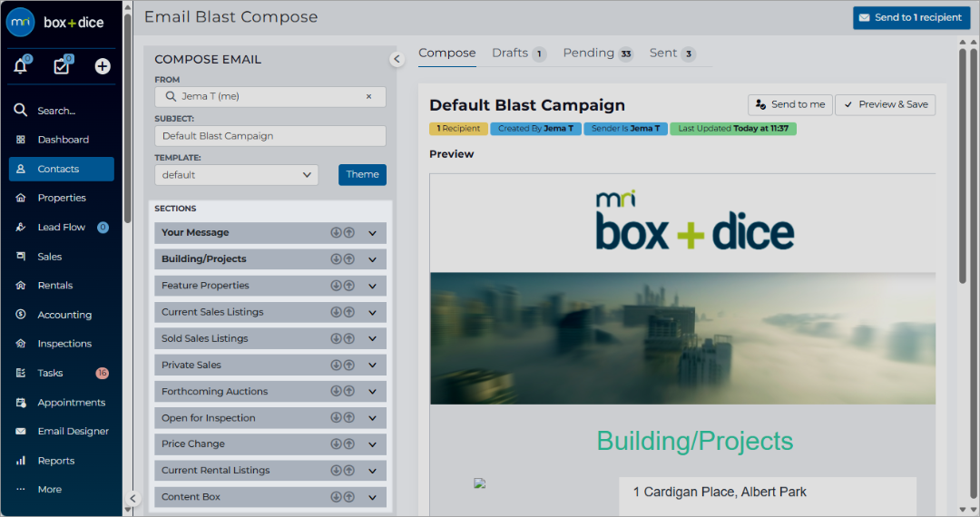Click the broken property image thumbnail
The image size is (980, 517).
pyautogui.click(x=479, y=483)
